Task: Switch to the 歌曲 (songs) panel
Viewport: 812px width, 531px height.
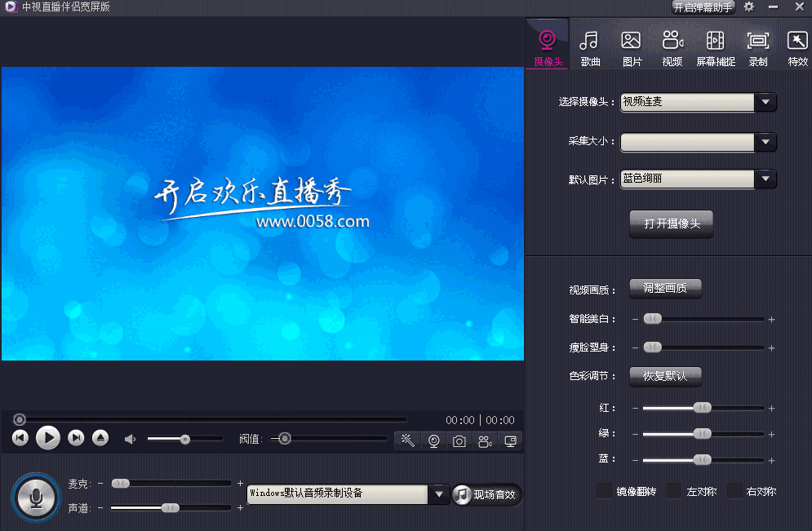Action: (589, 45)
